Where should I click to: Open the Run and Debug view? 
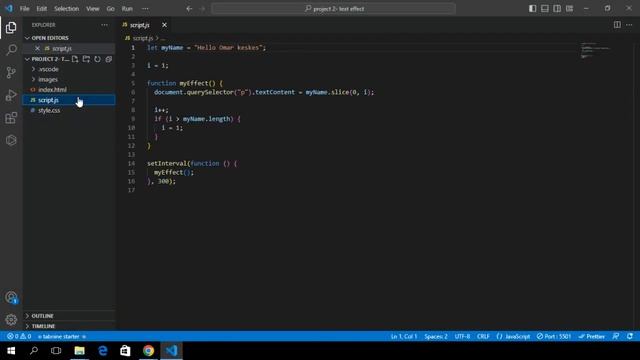click(x=11, y=95)
